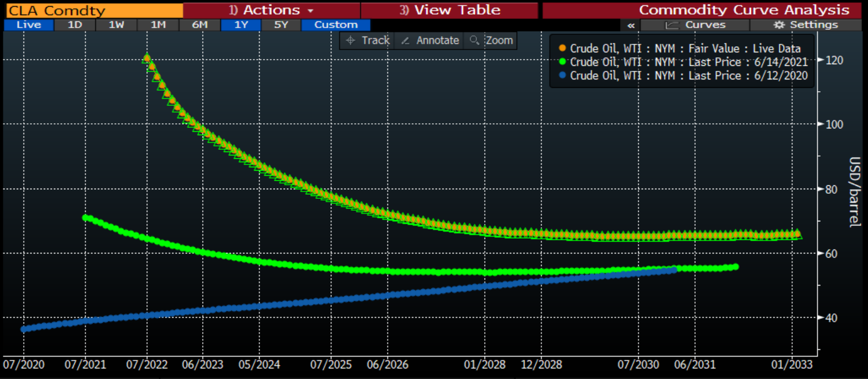The image size is (868, 379).
Task: Enable the 1Y time range
Action: point(240,25)
